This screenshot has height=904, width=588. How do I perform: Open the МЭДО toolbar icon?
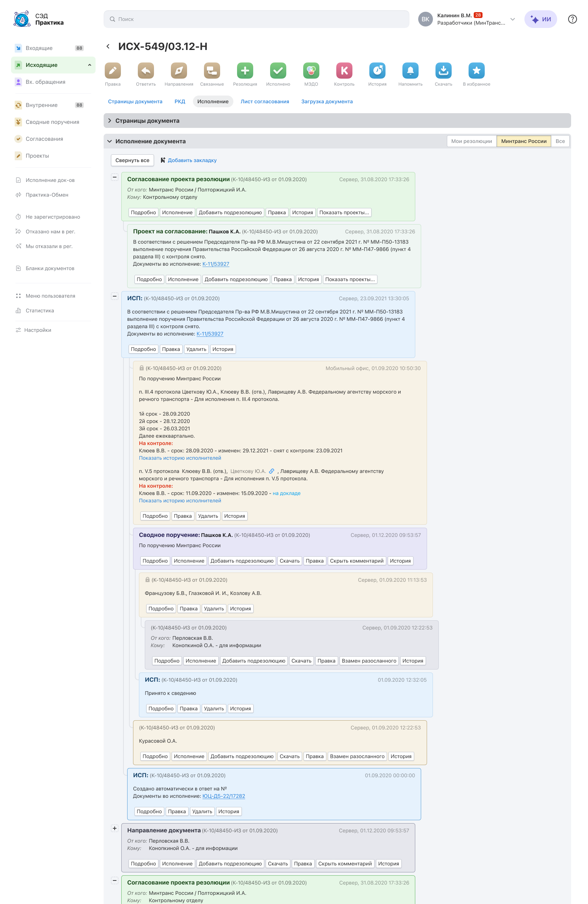point(311,71)
